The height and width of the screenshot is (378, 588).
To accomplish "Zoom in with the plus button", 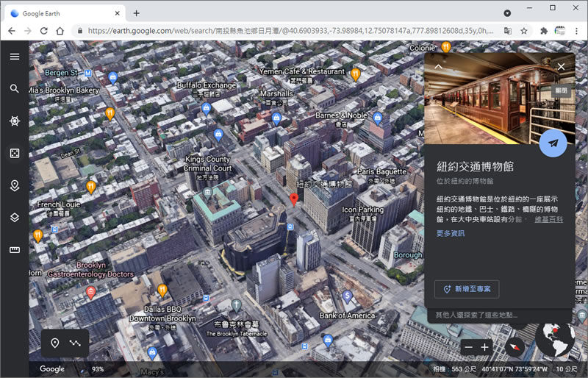I will tap(484, 347).
